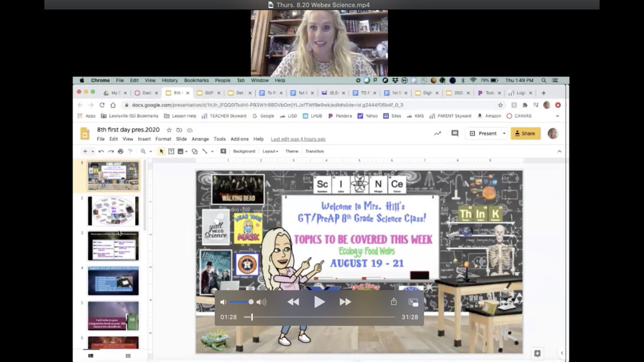Click the Google Slides home logo
This screenshot has height=362, width=644.
coord(85,134)
